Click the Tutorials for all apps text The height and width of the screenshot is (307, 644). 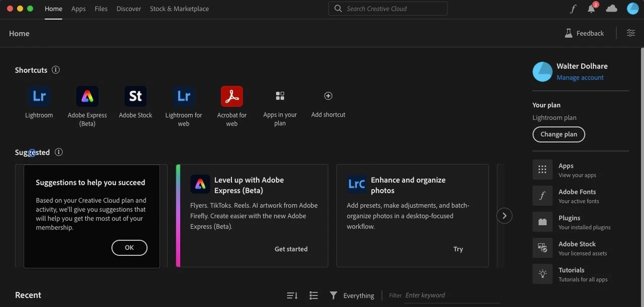coord(583,279)
